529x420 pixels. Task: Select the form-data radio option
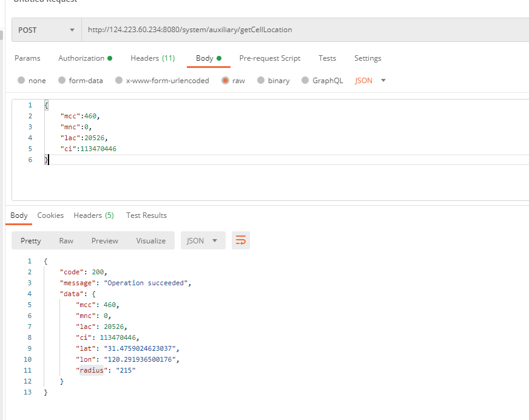coord(62,81)
